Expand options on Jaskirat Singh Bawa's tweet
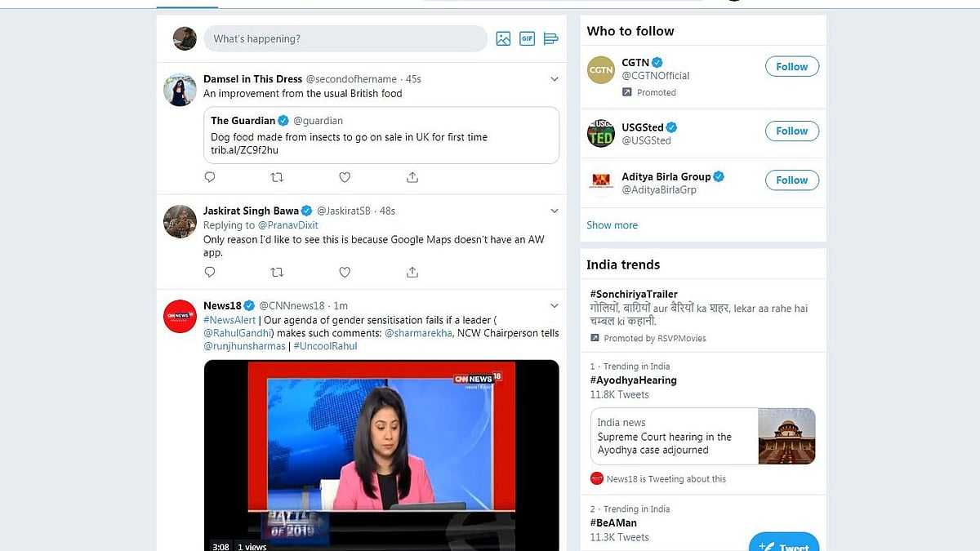Screen dimensions: 980x551 (x=555, y=210)
